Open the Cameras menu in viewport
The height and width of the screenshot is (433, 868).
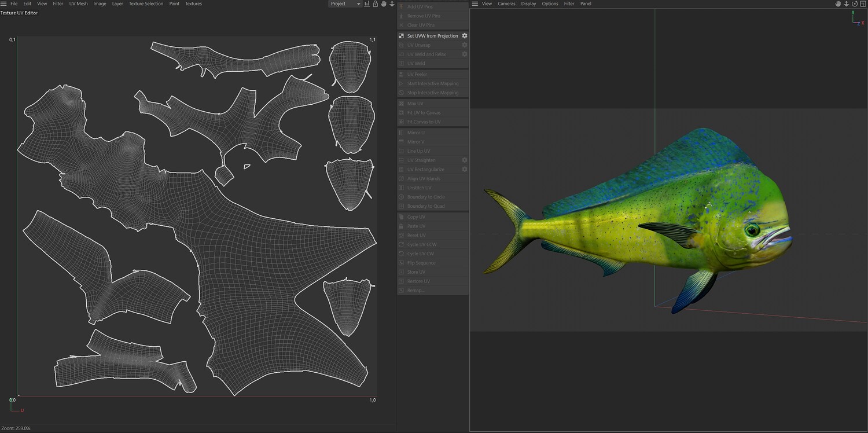506,4
